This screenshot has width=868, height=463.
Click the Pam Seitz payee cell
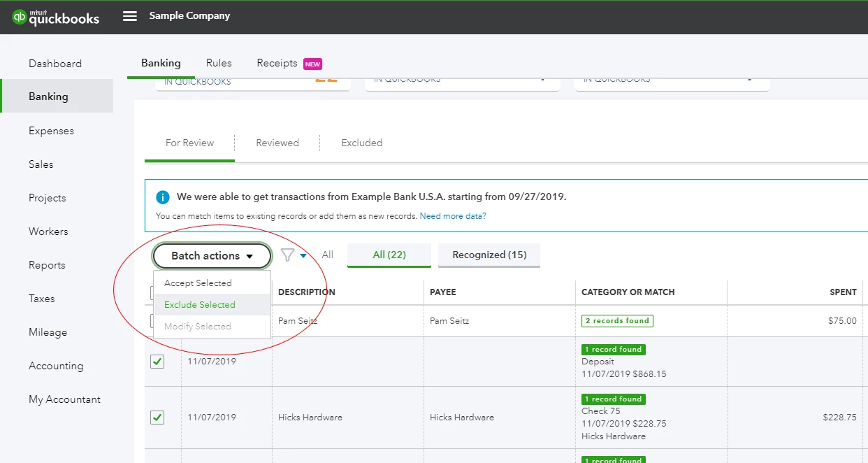[449, 321]
